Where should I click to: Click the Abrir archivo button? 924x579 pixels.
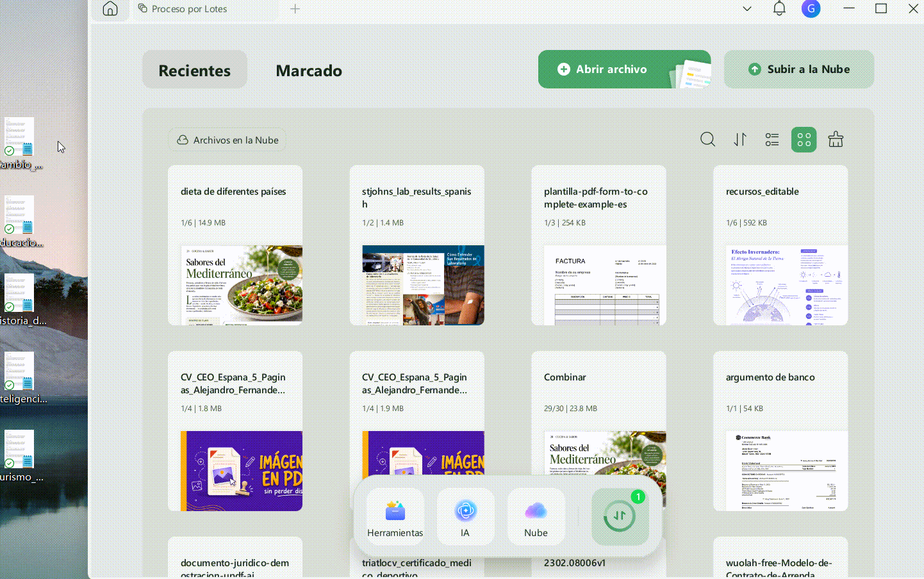click(625, 69)
